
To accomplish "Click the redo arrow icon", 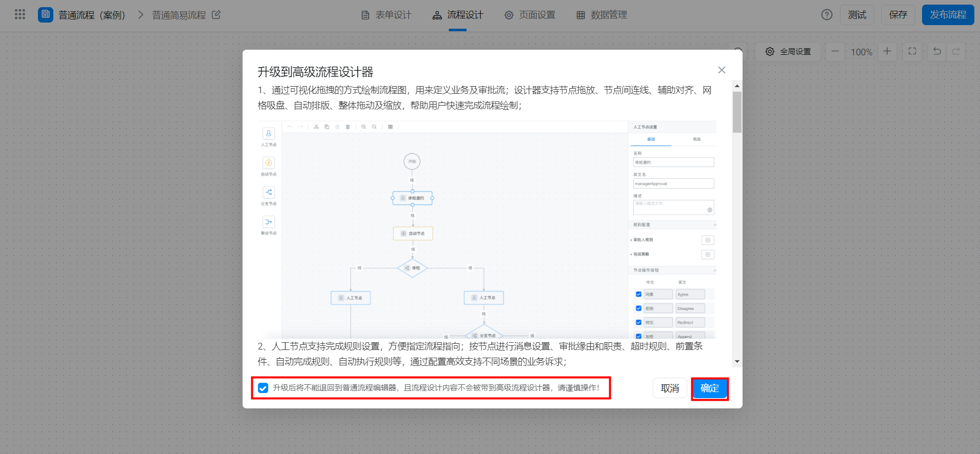I will pyautogui.click(x=956, y=51).
